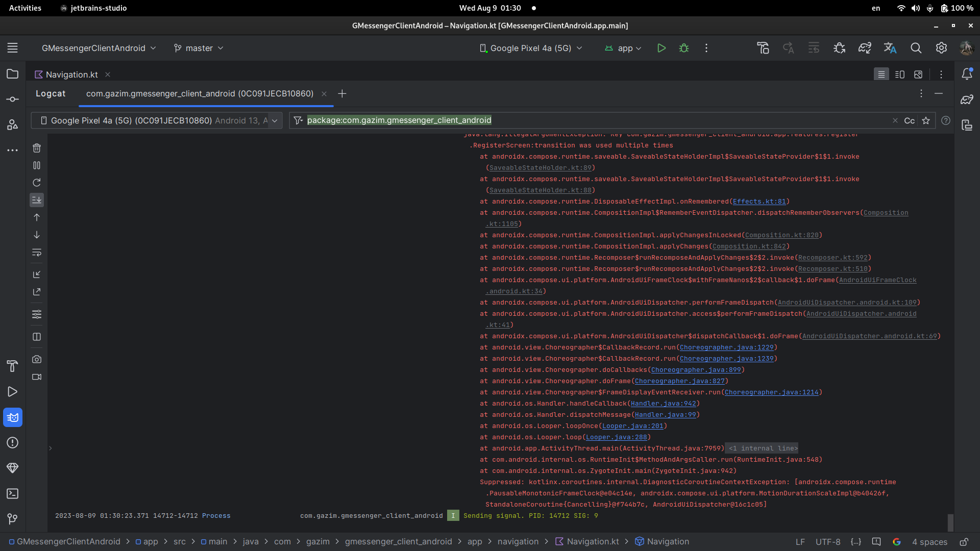Open the logcat device selector combo box
The image size is (980, 551).
(157, 120)
